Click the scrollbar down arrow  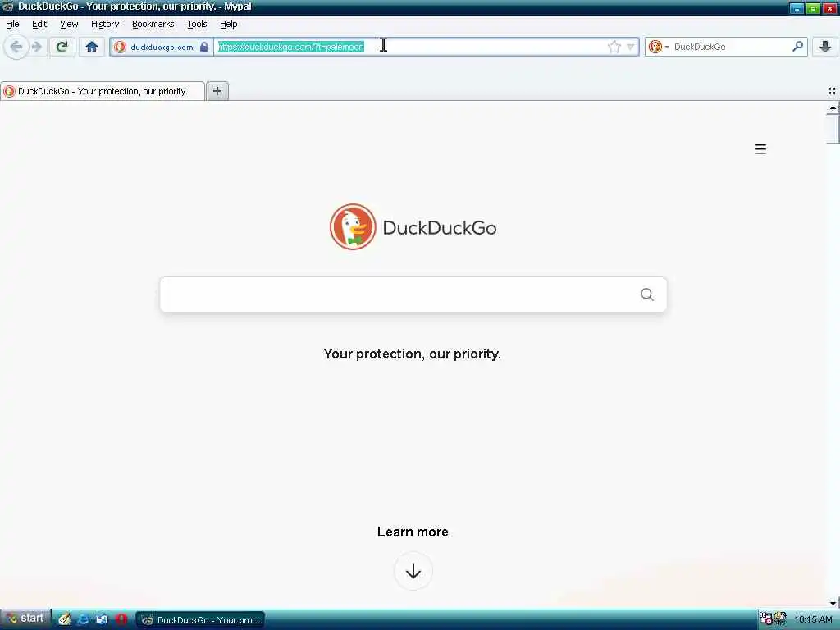(833, 603)
